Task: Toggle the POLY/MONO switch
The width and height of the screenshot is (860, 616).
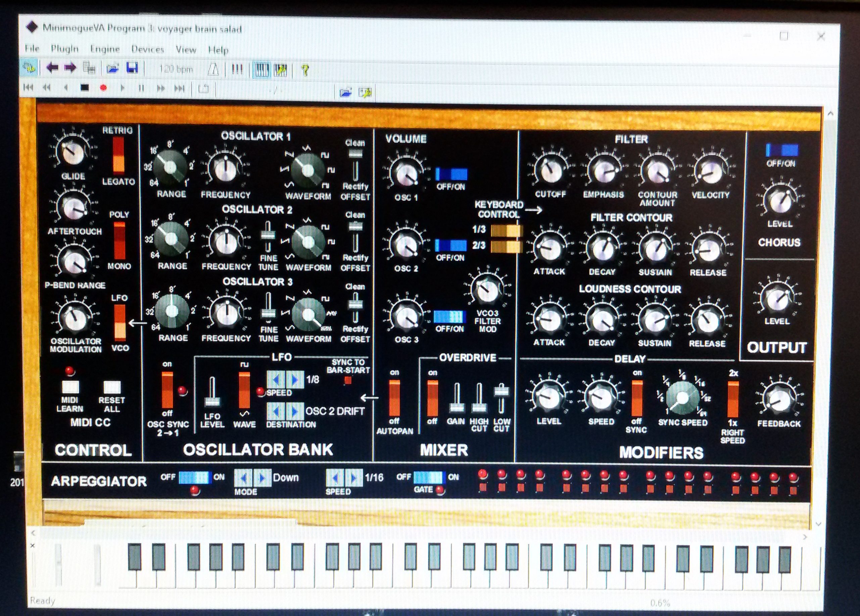Action: pyautogui.click(x=120, y=240)
